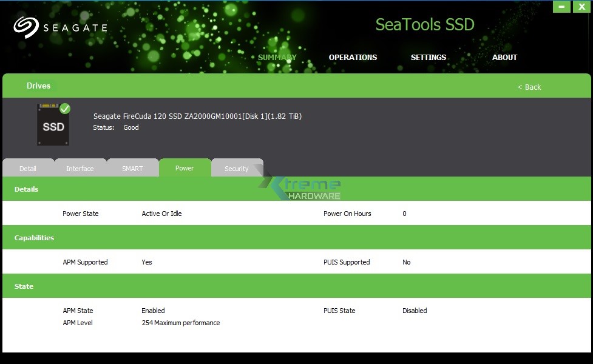Open the OPERATIONS menu
The width and height of the screenshot is (593, 364).
click(x=353, y=57)
